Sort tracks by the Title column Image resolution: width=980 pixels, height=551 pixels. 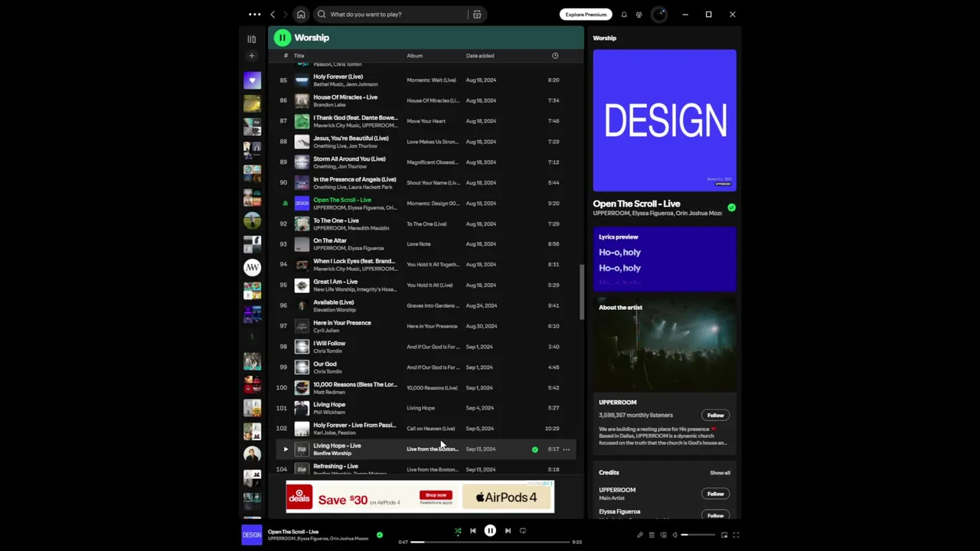point(299,56)
